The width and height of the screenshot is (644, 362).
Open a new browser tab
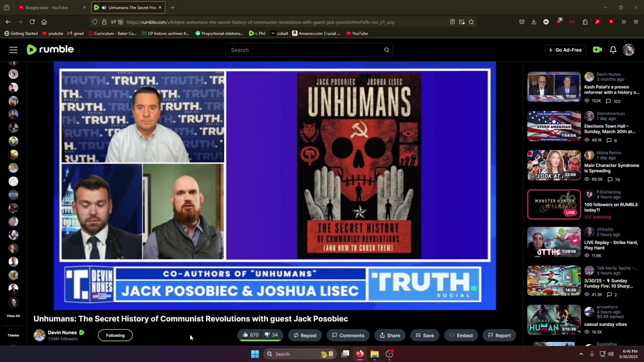173,8
